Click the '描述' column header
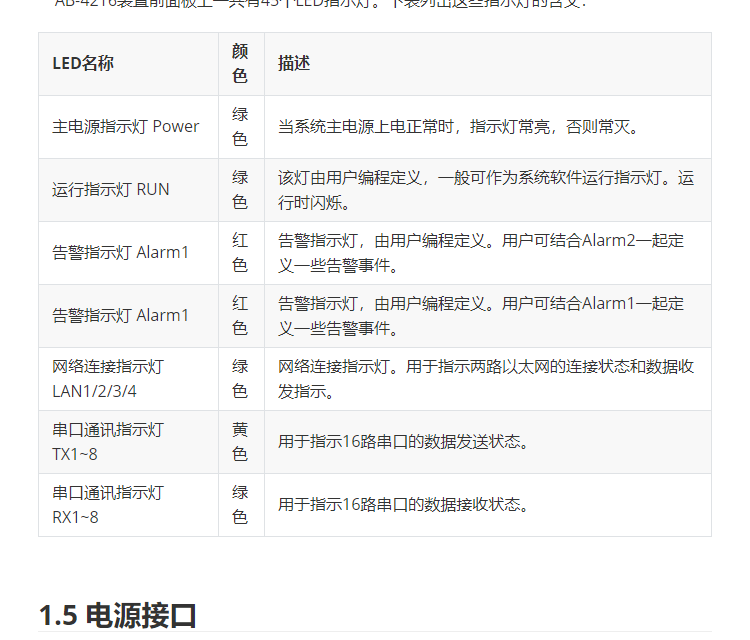Viewport: 750px width, 640px height. tap(487, 64)
